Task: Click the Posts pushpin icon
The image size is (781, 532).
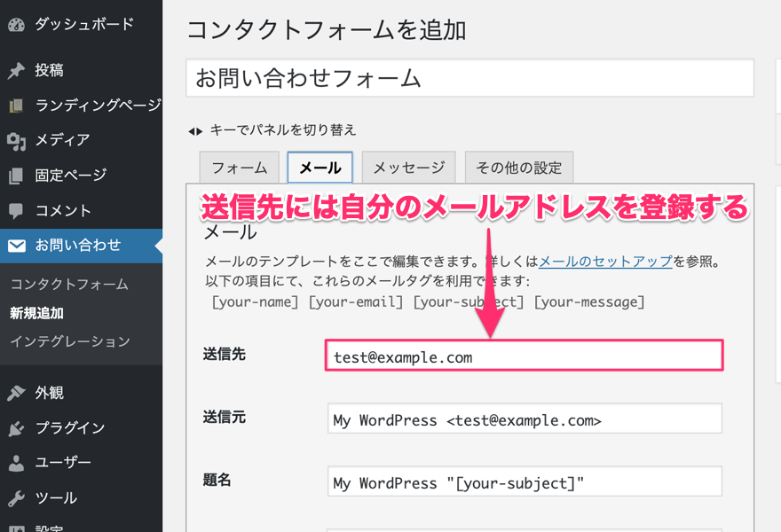Action: coord(16,71)
